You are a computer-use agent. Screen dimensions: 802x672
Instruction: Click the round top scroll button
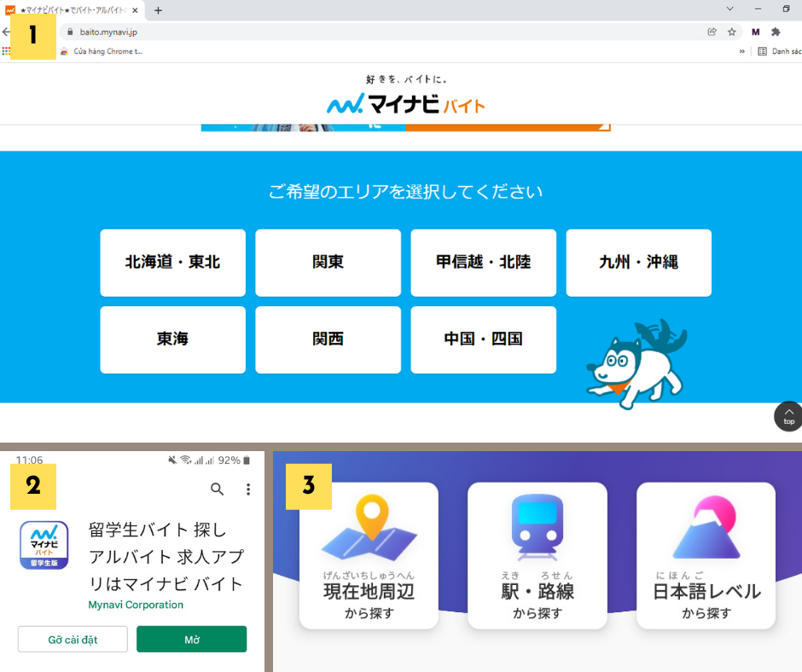pos(788,417)
